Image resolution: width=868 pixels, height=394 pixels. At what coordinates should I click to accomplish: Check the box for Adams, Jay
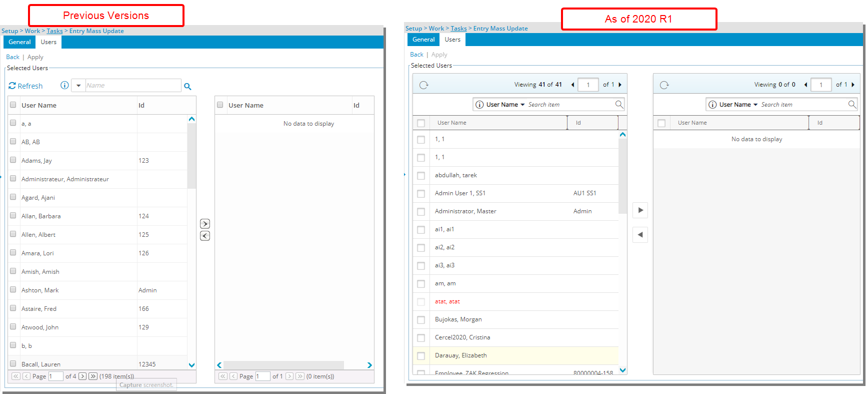pos(13,160)
